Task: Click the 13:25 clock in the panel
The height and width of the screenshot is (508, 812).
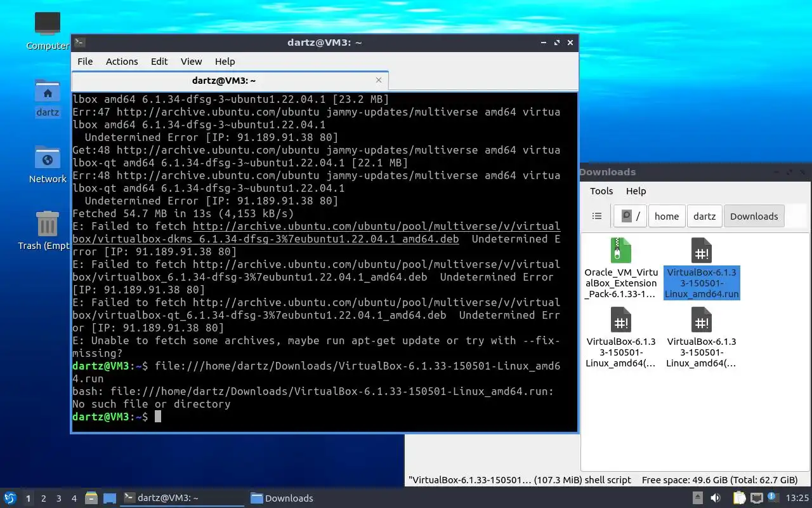Action: 797,498
